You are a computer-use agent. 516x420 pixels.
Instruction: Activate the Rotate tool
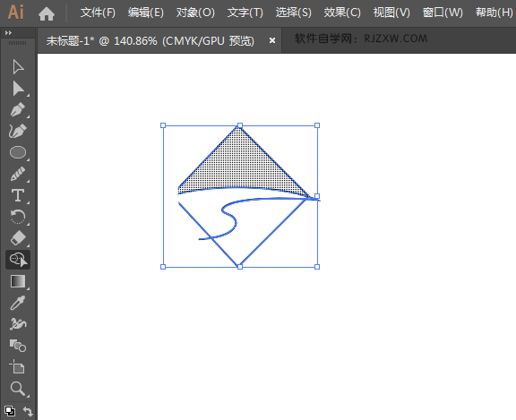coord(18,217)
